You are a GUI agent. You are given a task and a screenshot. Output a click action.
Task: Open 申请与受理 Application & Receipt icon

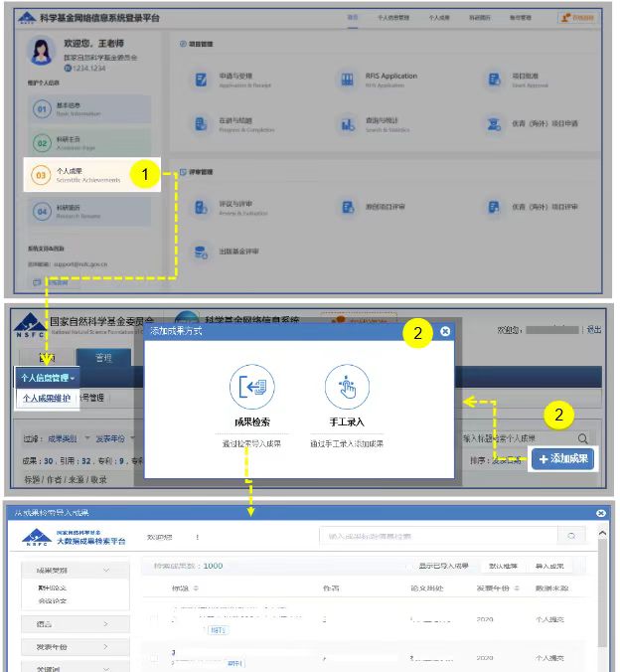pos(201,80)
